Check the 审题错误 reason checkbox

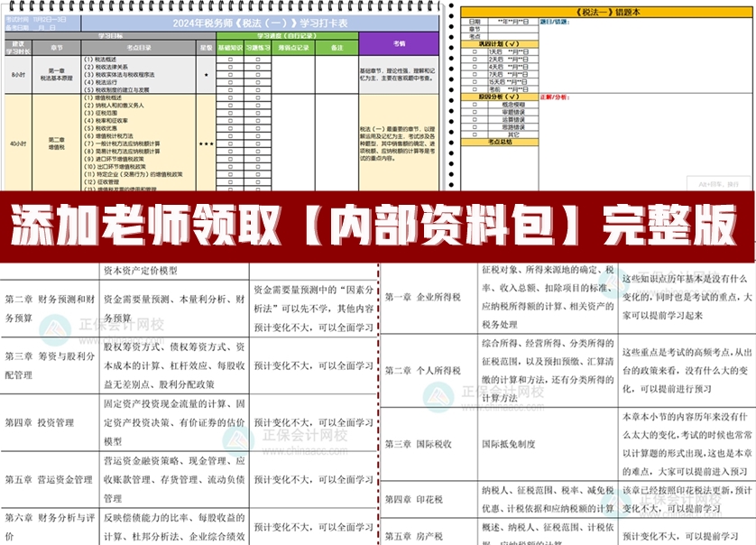click(x=475, y=112)
